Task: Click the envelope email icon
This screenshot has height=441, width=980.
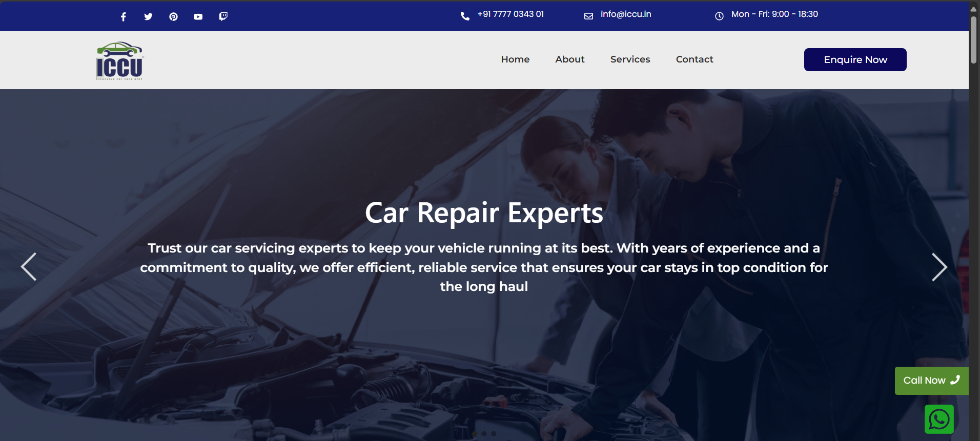Action: click(x=588, y=16)
